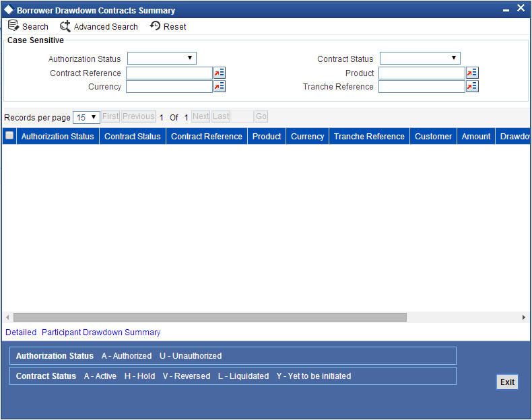Click the Exit button

point(507,382)
